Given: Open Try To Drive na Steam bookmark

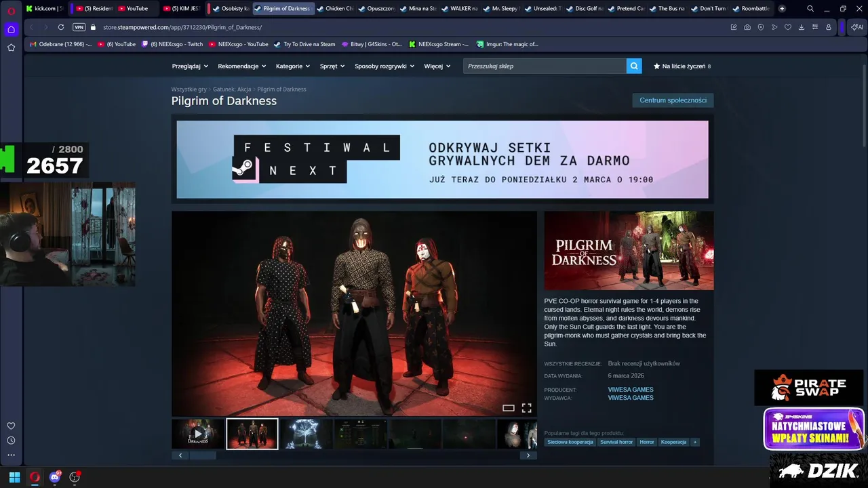Looking at the screenshot, I should [304, 44].
